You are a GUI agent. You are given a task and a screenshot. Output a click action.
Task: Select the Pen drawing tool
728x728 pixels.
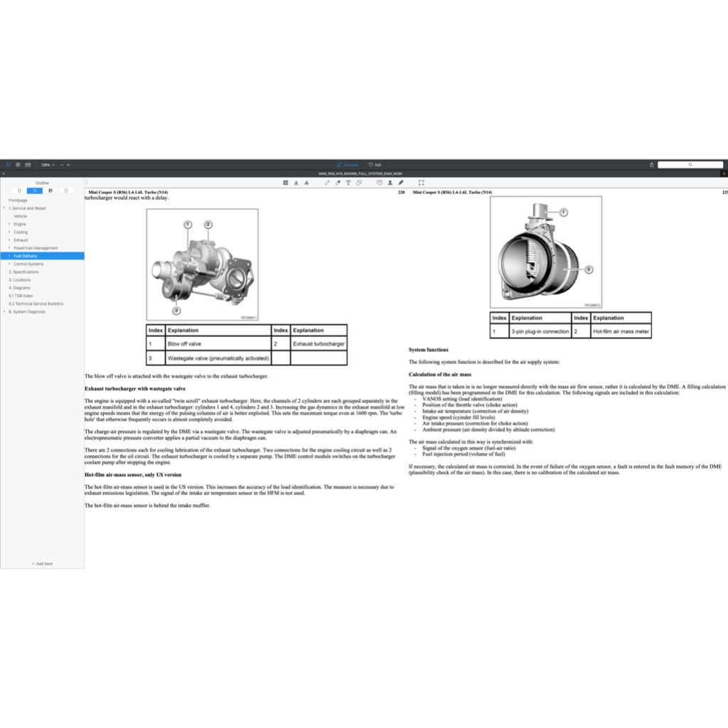coord(327,183)
